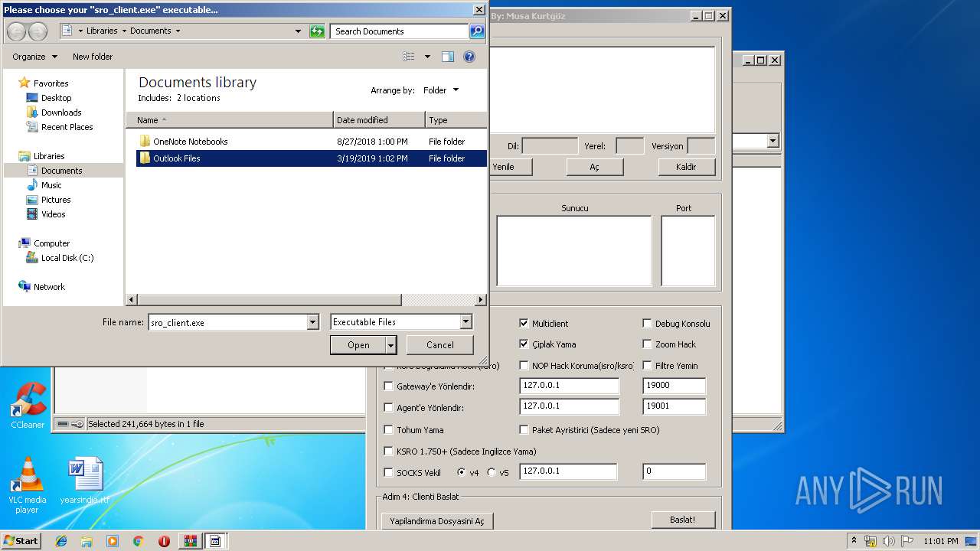Select Desktop under Favorites

pyautogui.click(x=56, y=98)
